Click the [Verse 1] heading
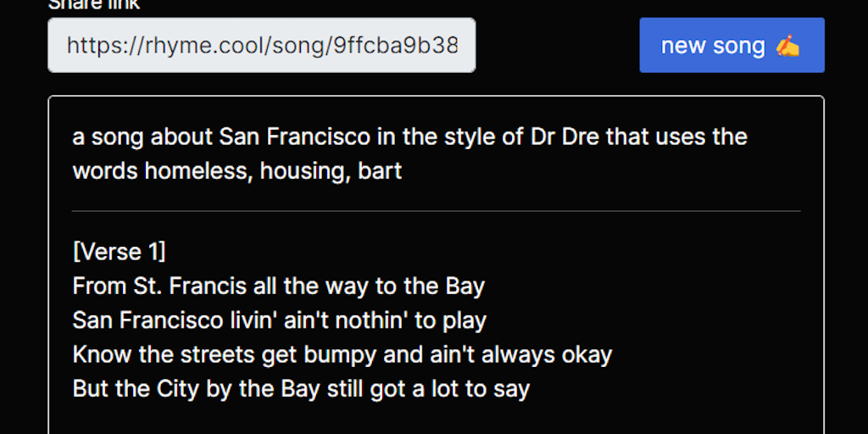Image resolution: width=868 pixels, height=434 pixels. coord(119,252)
